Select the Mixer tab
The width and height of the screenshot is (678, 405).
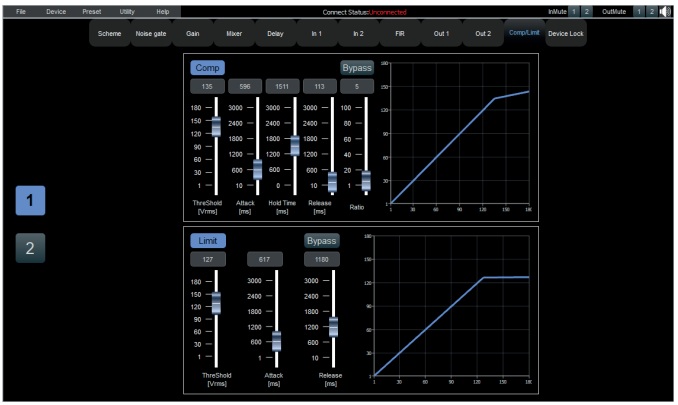pyautogui.click(x=234, y=33)
